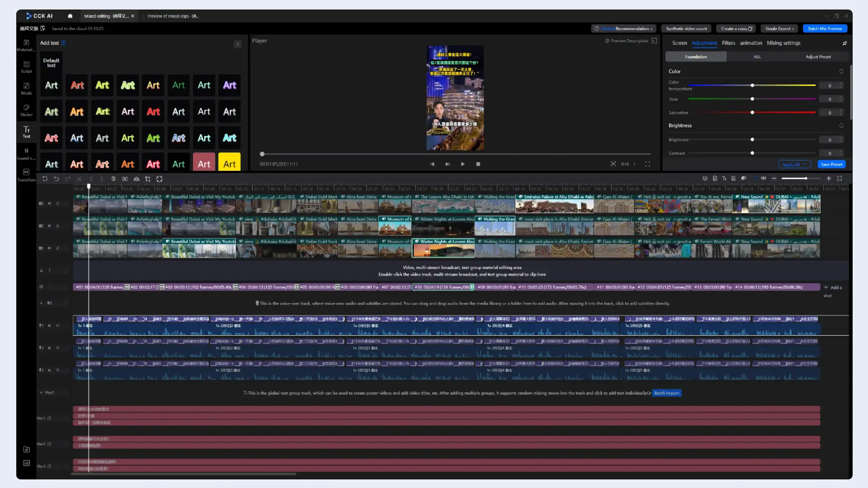Zoom in timeline with plus icon
Screen dimensions: 868x488
click(x=829, y=178)
